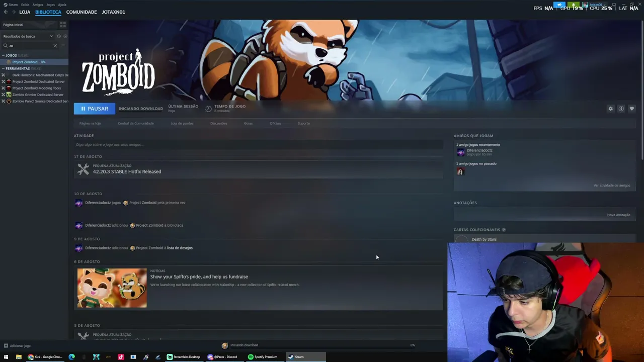The height and width of the screenshot is (362, 644).
Task: Open the Ajuda menu
Action: point(62,5)
